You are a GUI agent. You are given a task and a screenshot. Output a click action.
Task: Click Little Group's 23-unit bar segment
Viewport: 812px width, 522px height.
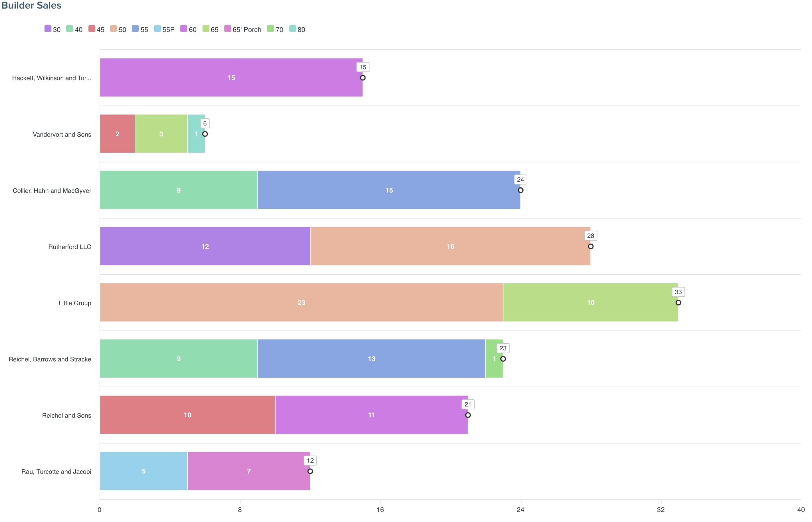point(301,303)
